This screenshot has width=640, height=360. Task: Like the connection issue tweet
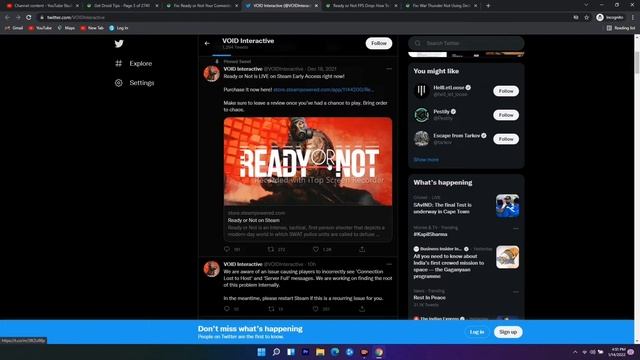tap(316, 309)
